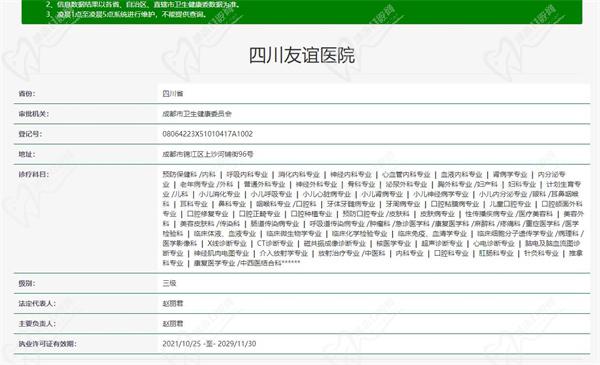The width and height of the screenshot is (600, 365).
Task: Click the 小儿神经病学专业 department entry
Action: (441, 194)
